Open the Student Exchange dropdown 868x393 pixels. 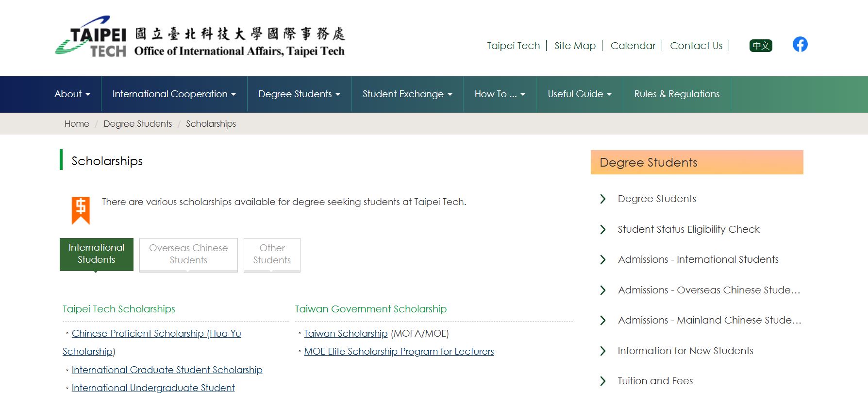click(x=407, y=94)
